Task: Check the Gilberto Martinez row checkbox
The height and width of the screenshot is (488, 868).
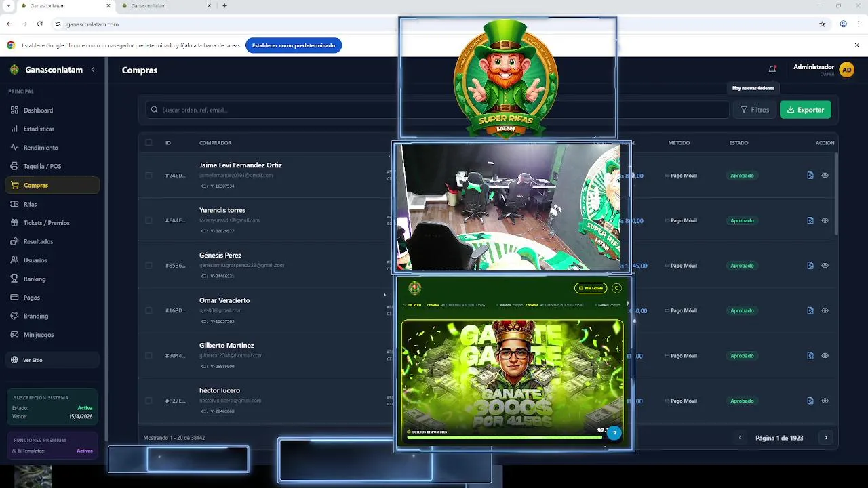Action: pos(149,356)
